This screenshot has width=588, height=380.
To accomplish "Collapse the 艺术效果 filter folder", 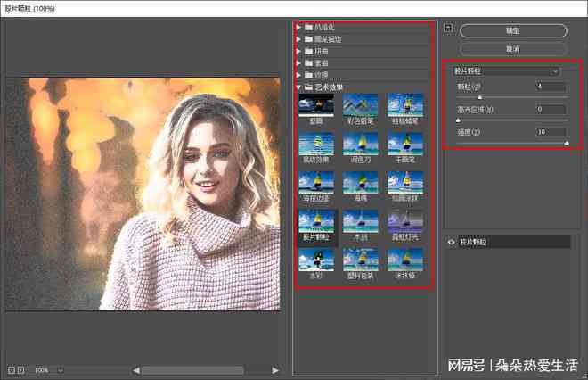I will pos(298,87).
